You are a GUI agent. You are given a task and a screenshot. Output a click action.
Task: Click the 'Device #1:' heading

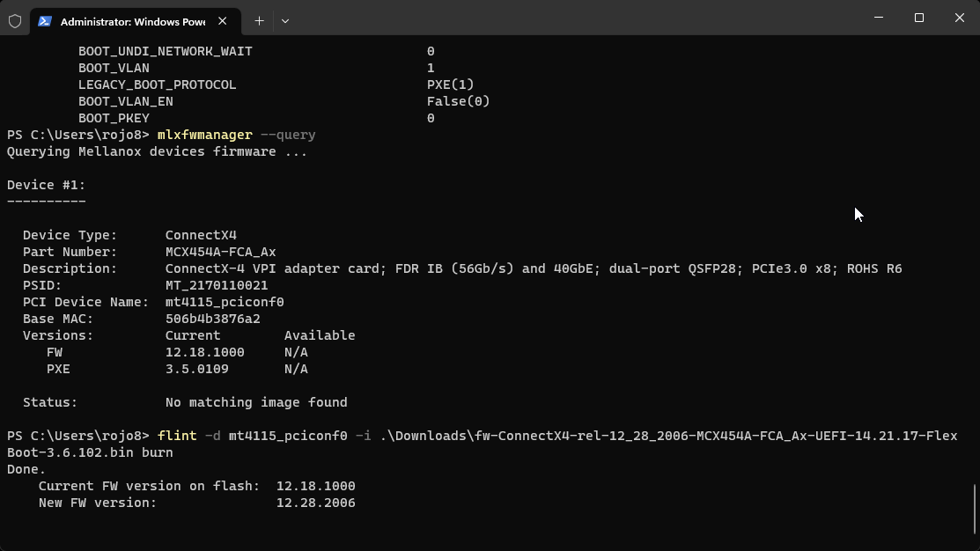pos(47,185)
